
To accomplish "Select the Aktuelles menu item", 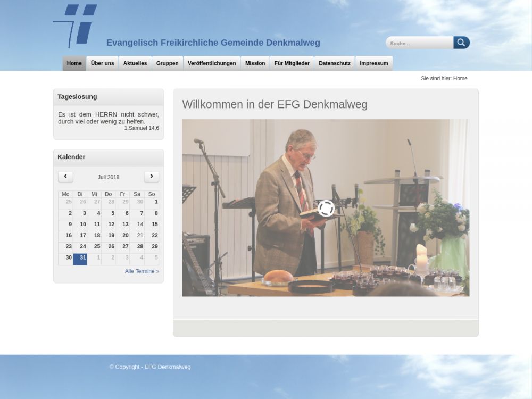I will [135, 63].
